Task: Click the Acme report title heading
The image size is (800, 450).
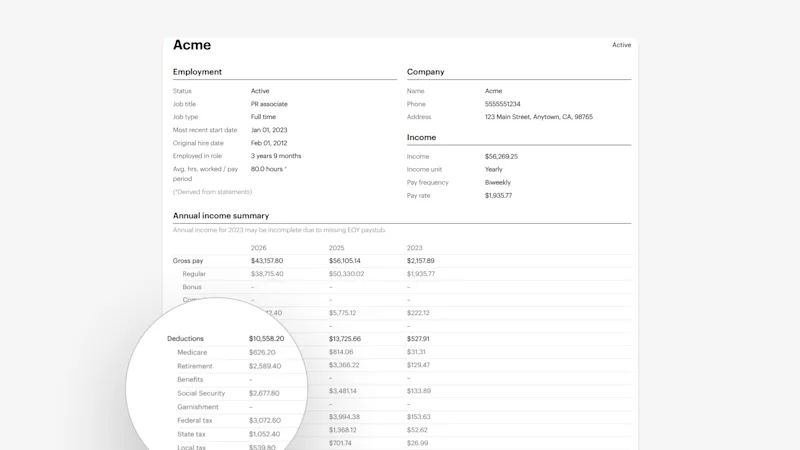Action: click(x=192, y=45)
